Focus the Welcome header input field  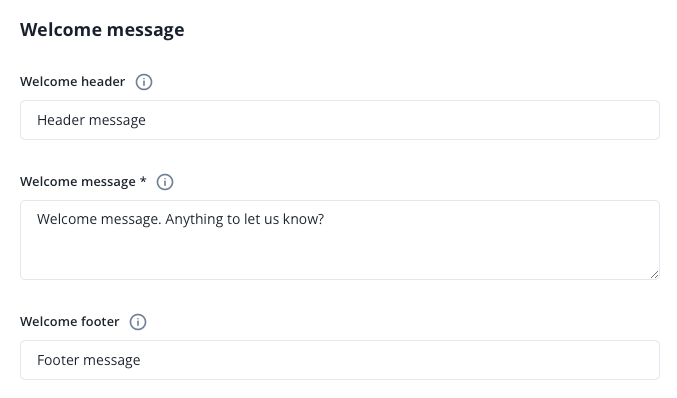click(340, 120)
